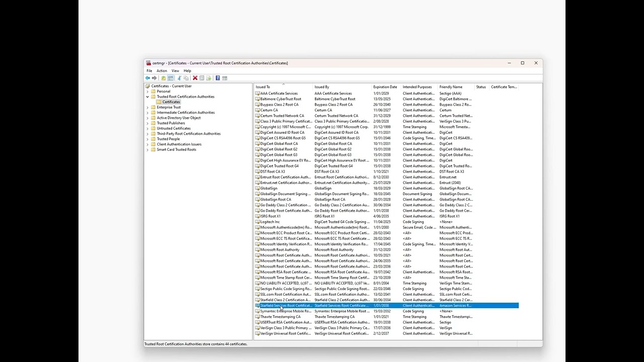Toggle the Show/Hide Console Tree icon
The image size is (644, 362).
(171, 78)
